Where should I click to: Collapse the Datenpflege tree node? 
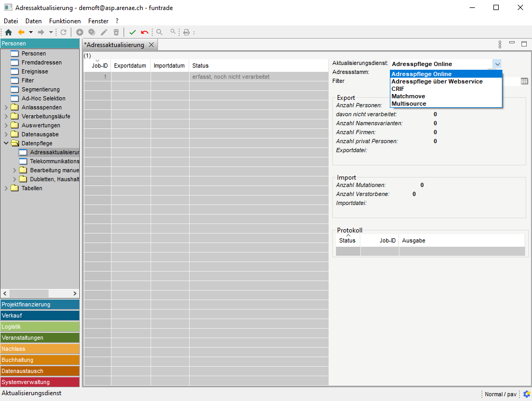(x=6, y=143)
